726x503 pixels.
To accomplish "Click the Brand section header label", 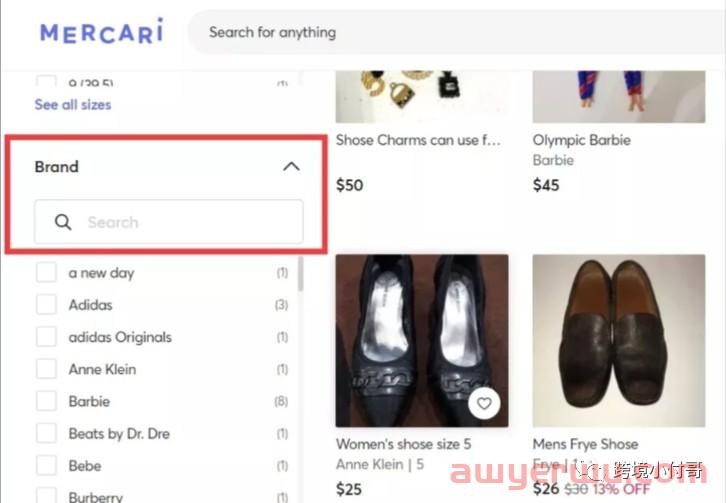I will (x=56, y=167).
